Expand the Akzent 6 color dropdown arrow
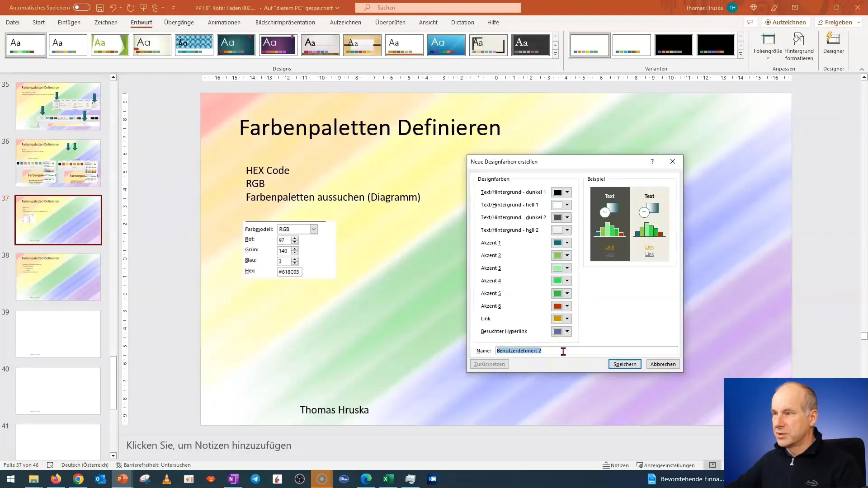Viewport: 868px width, 488px height. [x=567, y=305]
